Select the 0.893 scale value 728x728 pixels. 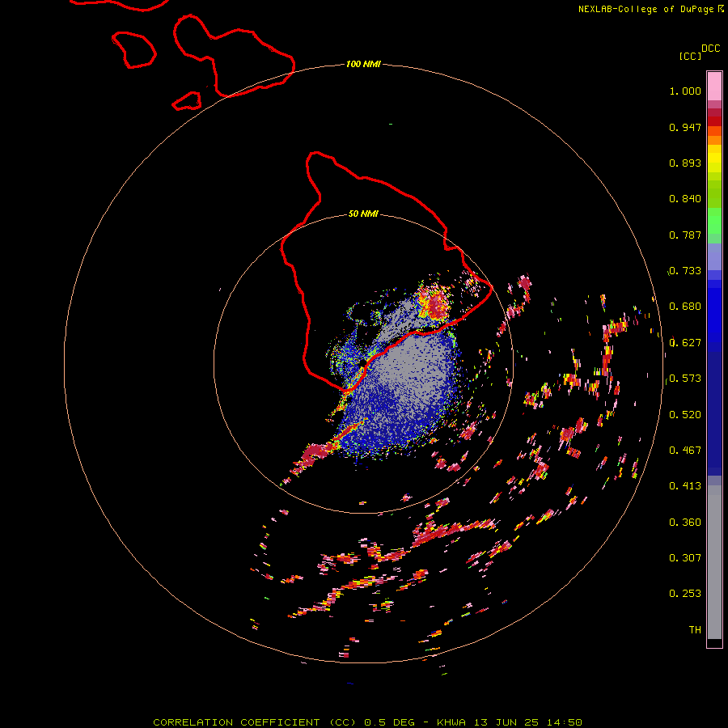[x=685, y=163]
